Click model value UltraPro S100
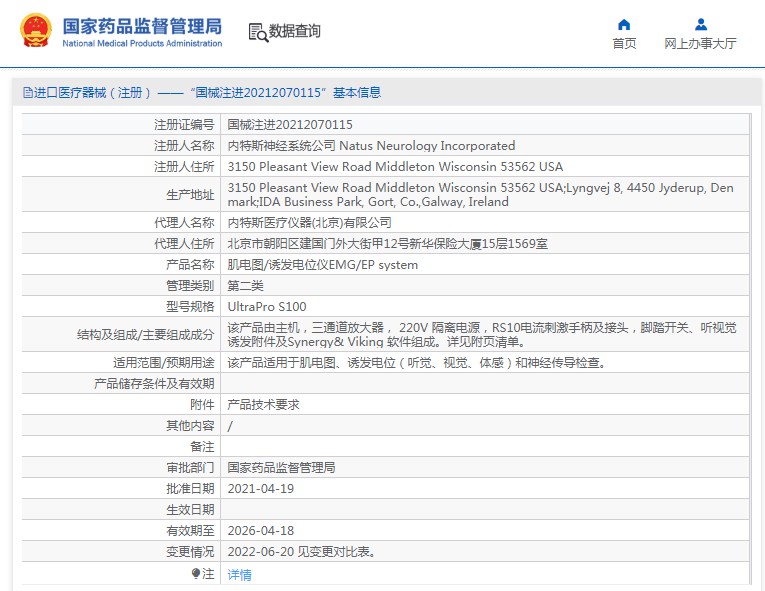The image size is (765, 591). click(267, 306)
